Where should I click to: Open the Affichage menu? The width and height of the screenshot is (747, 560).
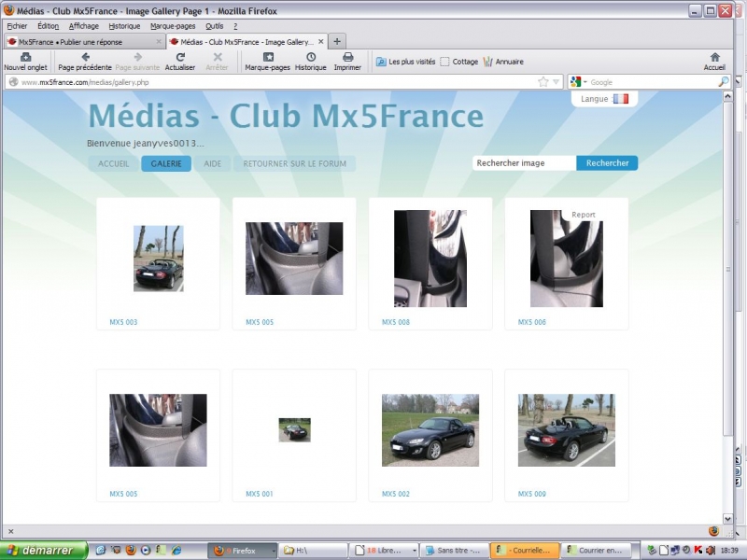84,26
